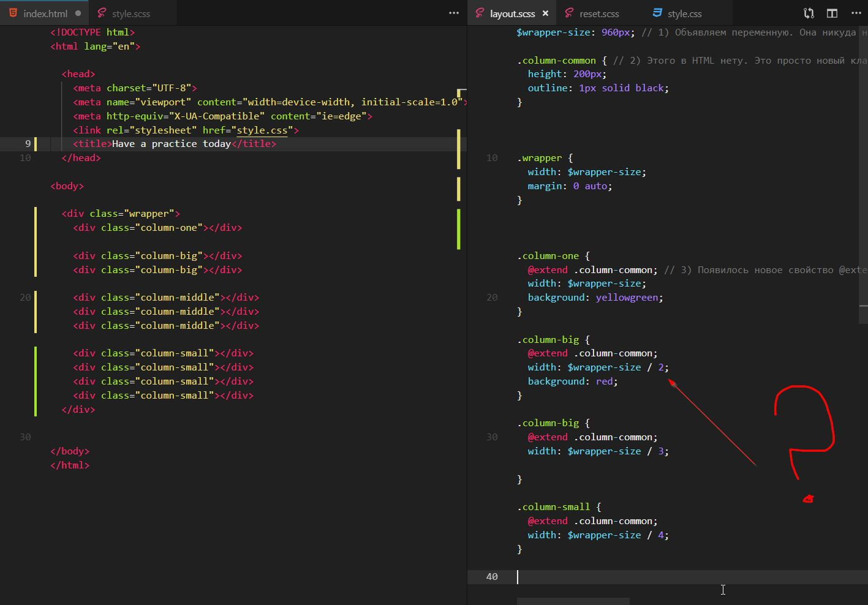Image resolution: width=868 pixels, height=605 pixels.
Task: Click '@extend .column-common' inside .column-small
Action: coord(592,521)
